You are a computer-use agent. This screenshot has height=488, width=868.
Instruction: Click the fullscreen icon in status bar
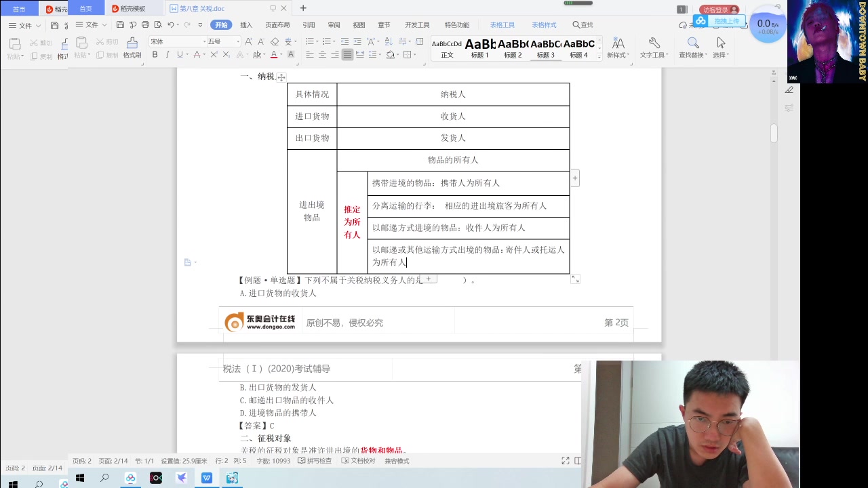566,461
